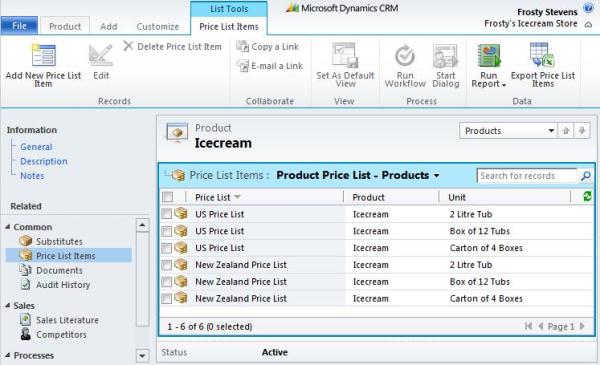The height and width of the screenshot is (365, 600).
Task: Open the General information link
Action: tap(36, 147)
